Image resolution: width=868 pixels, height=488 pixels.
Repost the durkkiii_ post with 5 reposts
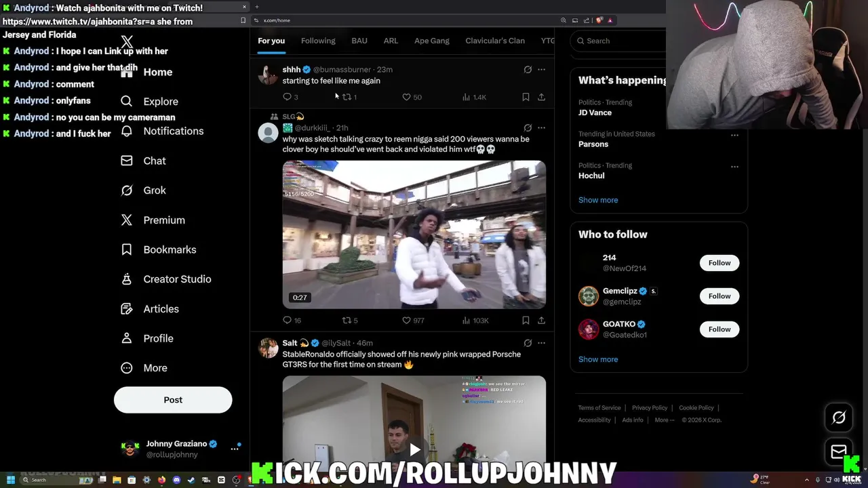click(347, 320)
